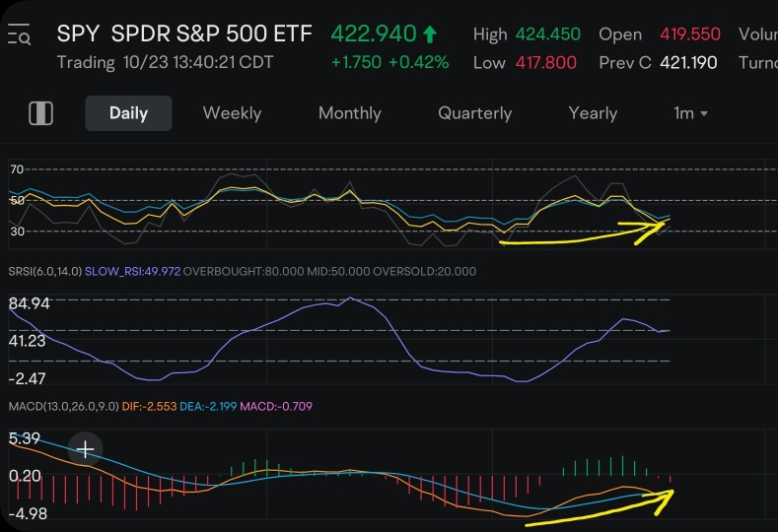Image resolution: width=778 pixels, height=532 pixels.
Task: Click the Trading 10/23 13:40:21 CDT timestamp
Action: [165, 62]
